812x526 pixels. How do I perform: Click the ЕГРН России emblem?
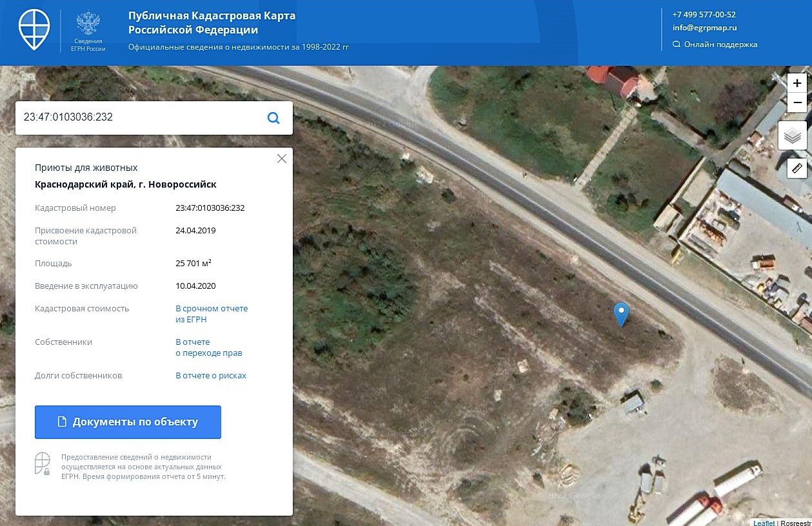point(88,30)
